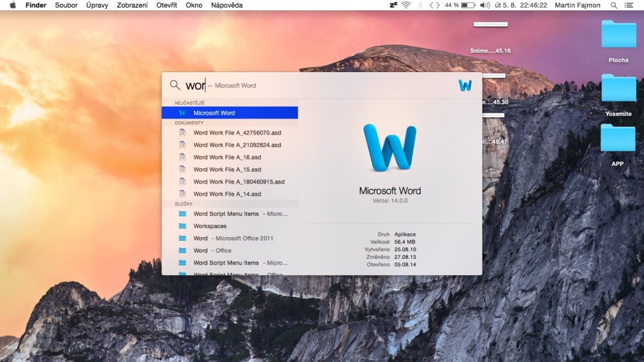Open the Zobrazení menu
Viewport: 644px width, 362px height.
pos(132,5)
